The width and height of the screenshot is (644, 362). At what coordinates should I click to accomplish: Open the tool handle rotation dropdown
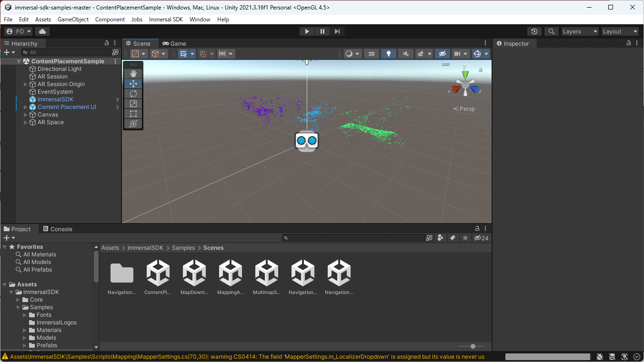coord(159,54)
